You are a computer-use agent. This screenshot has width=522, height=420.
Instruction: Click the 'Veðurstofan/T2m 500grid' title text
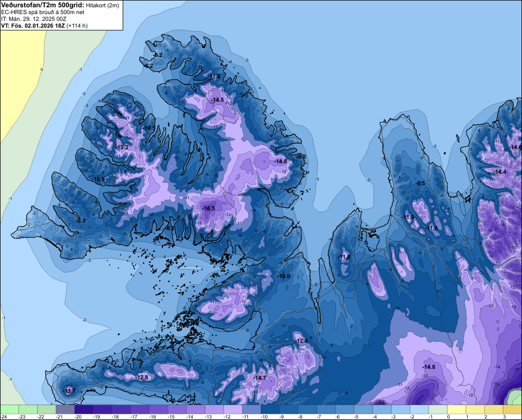tap(43, 5)
